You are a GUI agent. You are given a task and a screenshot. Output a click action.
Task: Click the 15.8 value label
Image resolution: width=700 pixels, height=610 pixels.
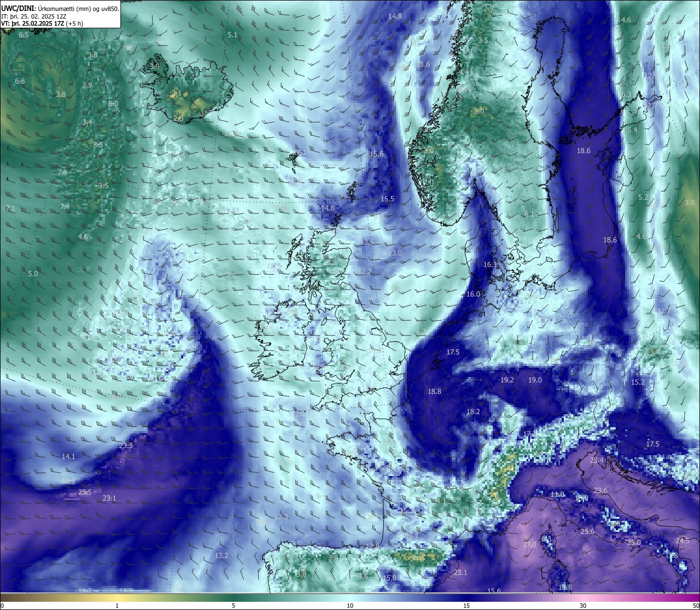pyautogui.click(x=389, y=578)
